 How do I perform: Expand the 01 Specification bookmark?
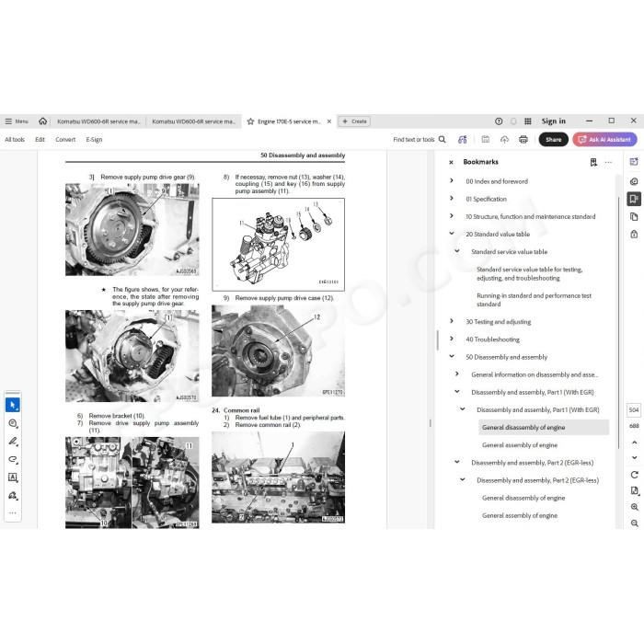pos(452,198)
